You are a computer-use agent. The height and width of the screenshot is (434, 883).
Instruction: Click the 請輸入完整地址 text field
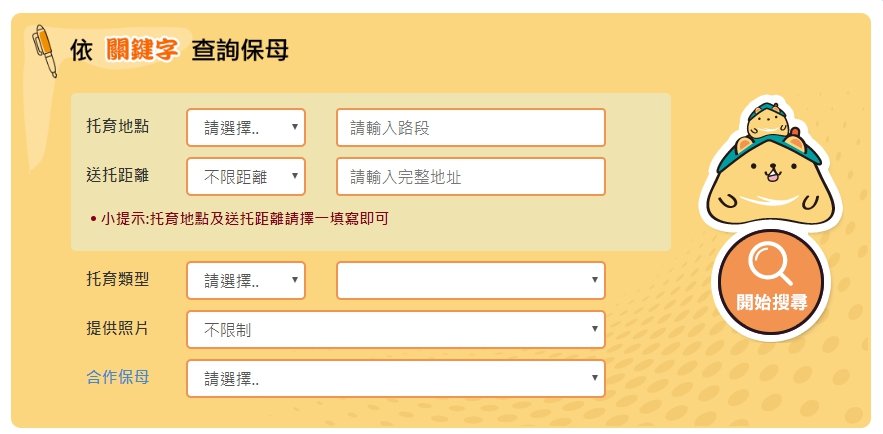471,177
